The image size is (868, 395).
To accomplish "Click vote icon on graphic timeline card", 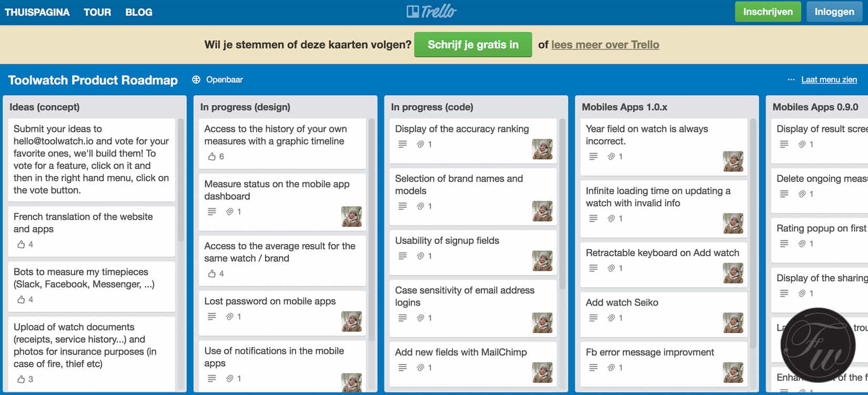I will (x=212, y=156).
